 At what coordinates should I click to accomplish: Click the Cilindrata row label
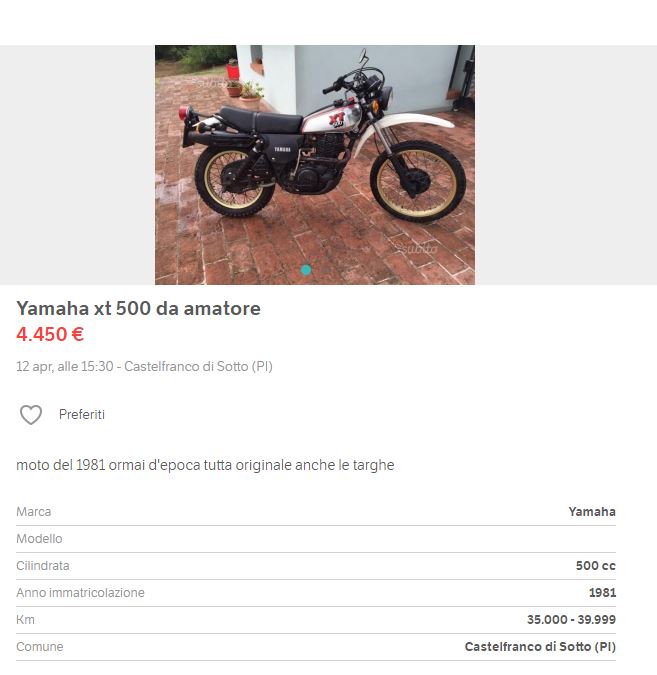pos(43,566)
